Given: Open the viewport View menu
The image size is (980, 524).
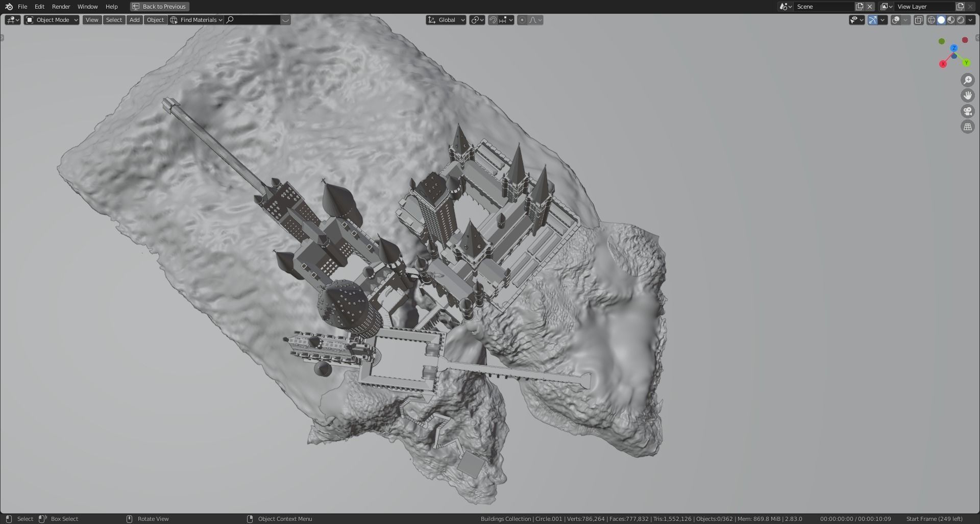Looking at the screenshot, I should (92, 20).
